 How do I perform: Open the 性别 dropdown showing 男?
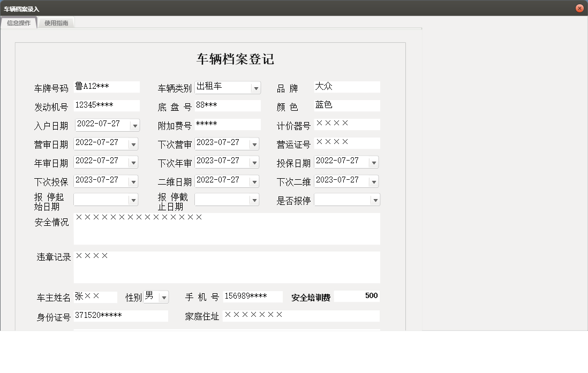(164, 296)
